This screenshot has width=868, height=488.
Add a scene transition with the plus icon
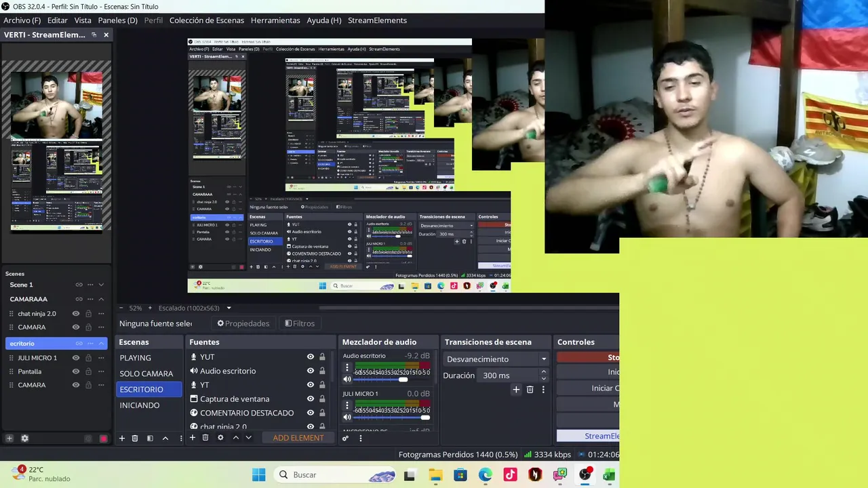pos(516,390)
